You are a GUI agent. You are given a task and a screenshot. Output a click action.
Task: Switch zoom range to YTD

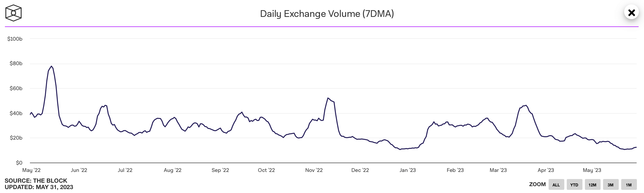(x=574, y=185)
